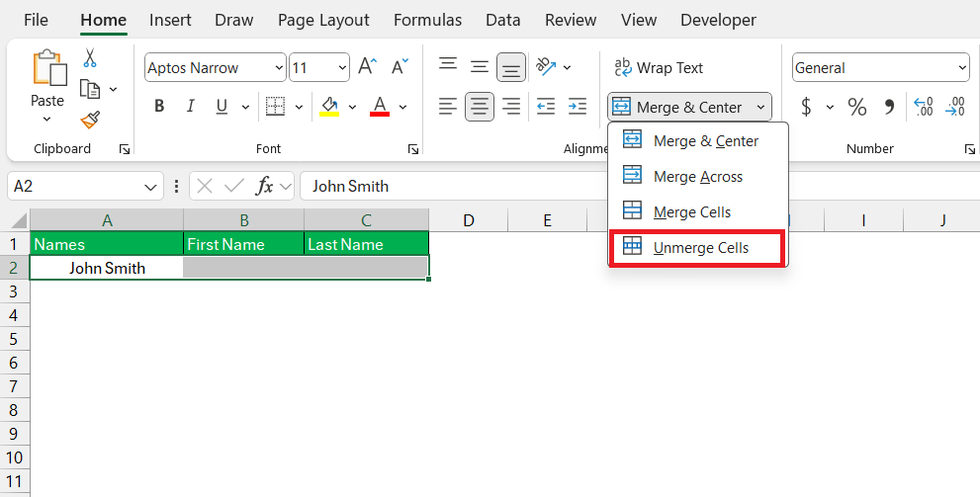The height and width of the screenshot is (497, 980).
Task: Switch to the Data tab
Action: pyautogui.click(x=503, y=20)
